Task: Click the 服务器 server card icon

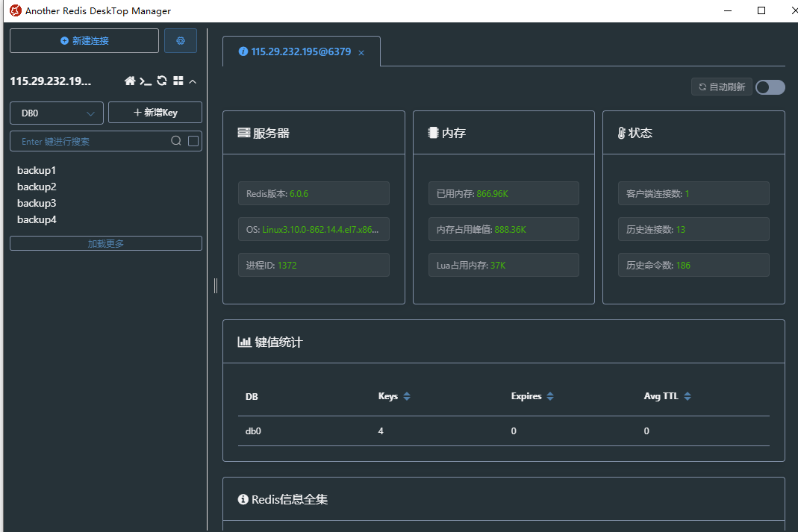Action: pos(244,133)
